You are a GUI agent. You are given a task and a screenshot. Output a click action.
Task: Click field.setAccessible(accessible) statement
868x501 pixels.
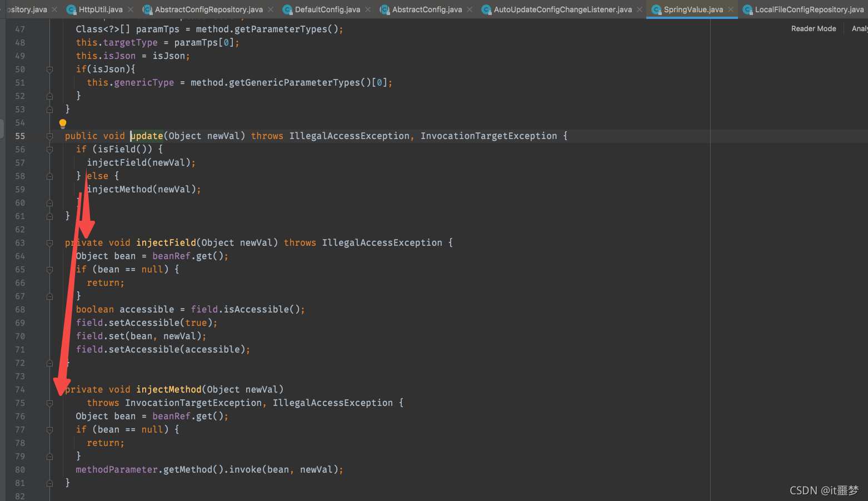tap(163, 349)
